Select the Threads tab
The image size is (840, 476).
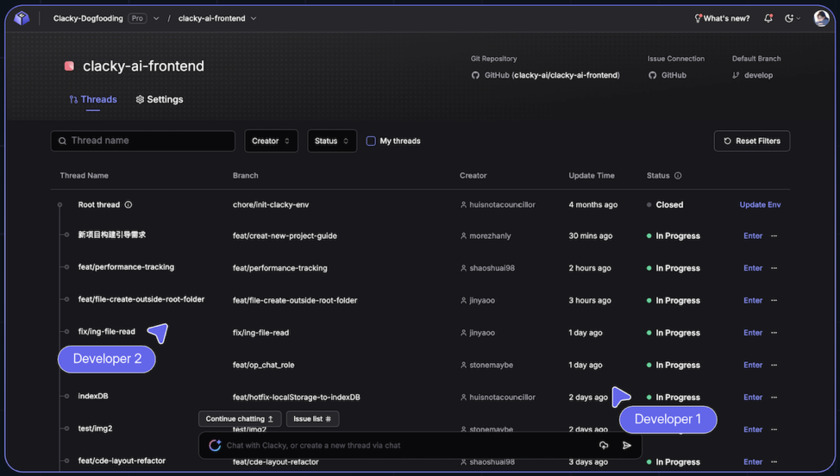coord(93,100)
